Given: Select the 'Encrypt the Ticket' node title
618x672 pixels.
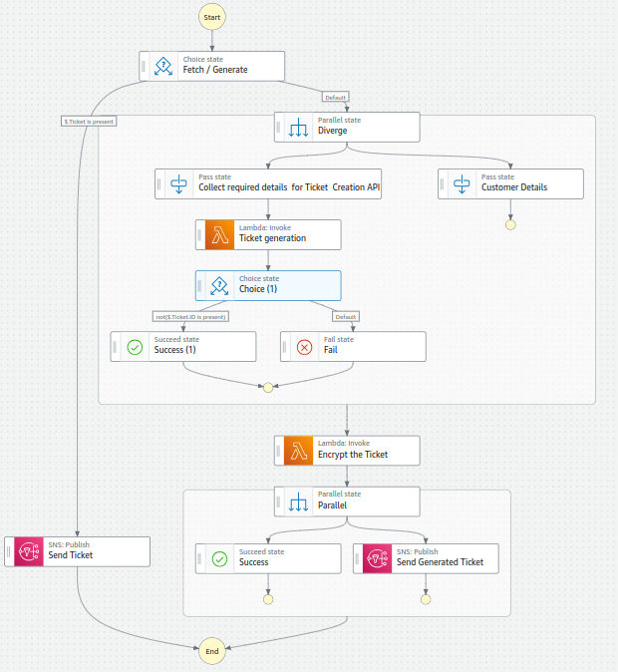Looking at the screenshot, I should [353, 455].
